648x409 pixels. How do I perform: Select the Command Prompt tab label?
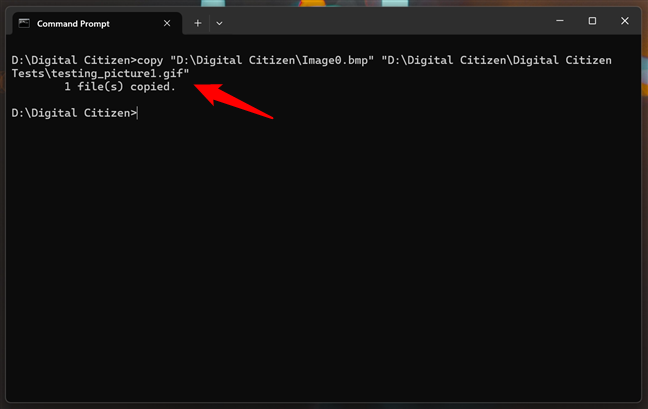(73, 22)
